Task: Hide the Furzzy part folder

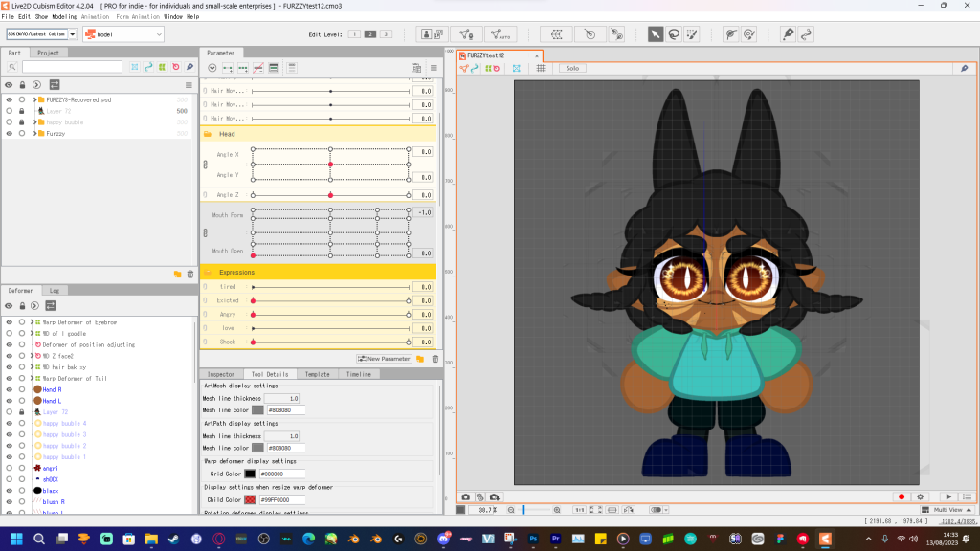Action: [9, 134]
